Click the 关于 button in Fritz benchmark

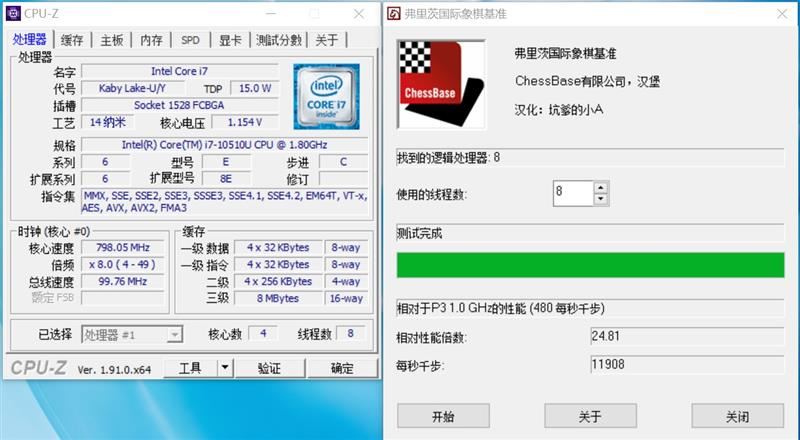590,416
